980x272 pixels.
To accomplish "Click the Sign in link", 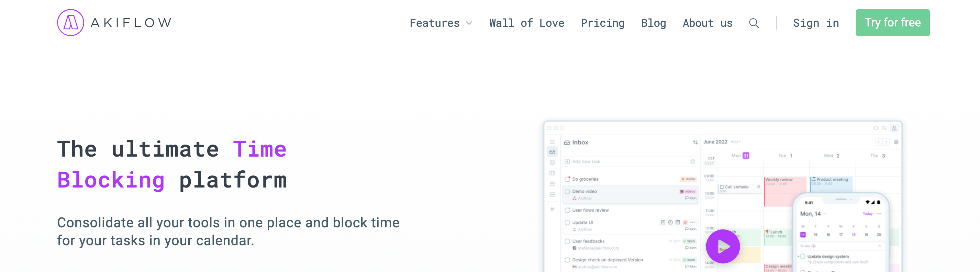I will coord(816,23).
